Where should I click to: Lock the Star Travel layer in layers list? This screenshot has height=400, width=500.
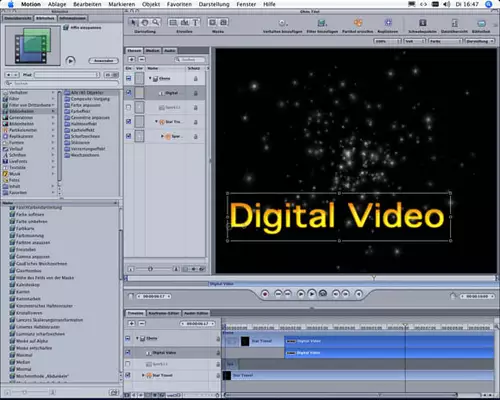click(x=196, y=122)
